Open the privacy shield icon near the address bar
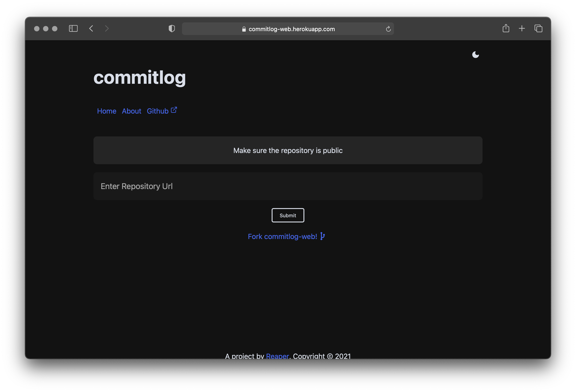 [171, 28]
